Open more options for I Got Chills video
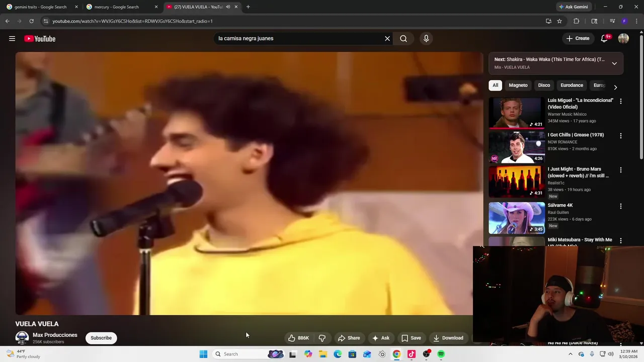 pyautogui.click(x=620, y=136)
